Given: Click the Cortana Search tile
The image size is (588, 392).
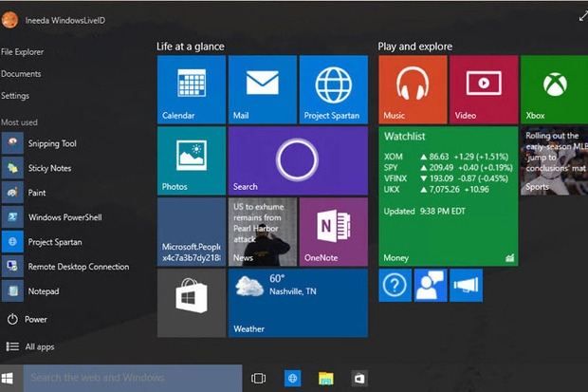Looking at the screenshot, I should coord(297,160).
